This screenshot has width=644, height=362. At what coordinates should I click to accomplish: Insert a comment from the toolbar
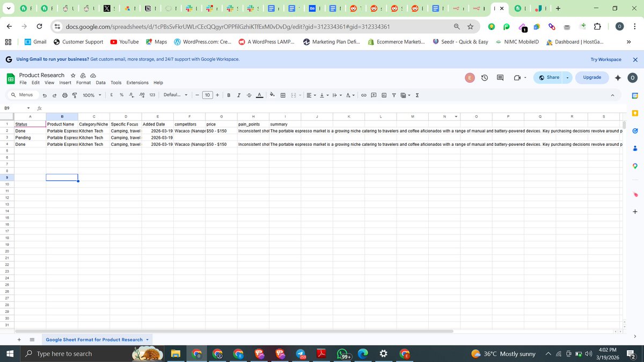[x=373, y=95]
